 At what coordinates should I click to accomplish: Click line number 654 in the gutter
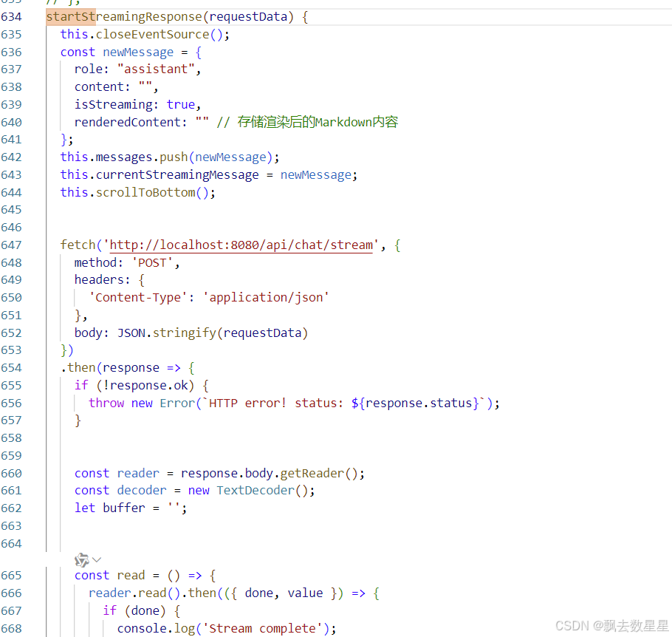pos(11,367)
